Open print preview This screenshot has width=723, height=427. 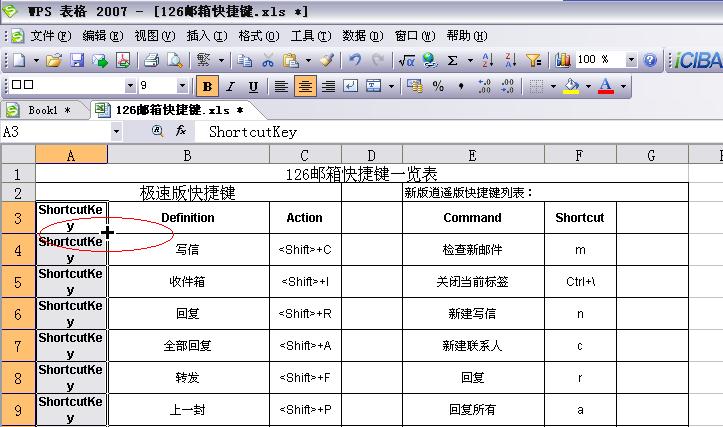[175, 60]
